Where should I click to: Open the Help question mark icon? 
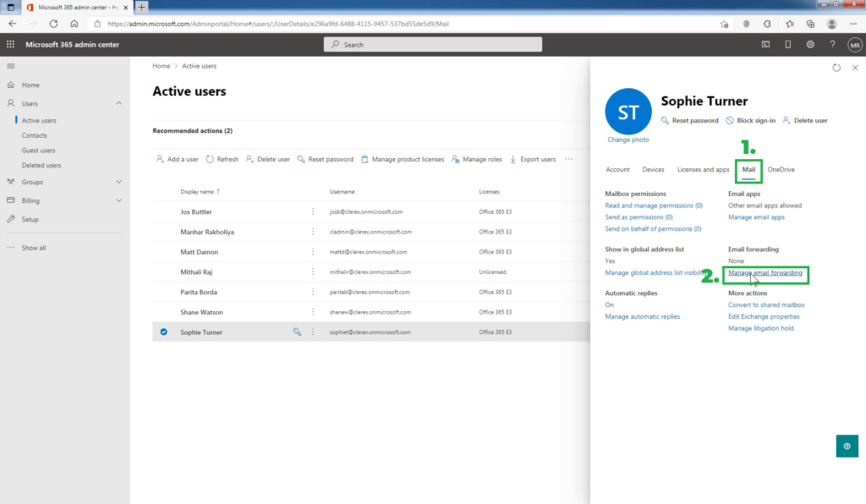tap(832, 44)
